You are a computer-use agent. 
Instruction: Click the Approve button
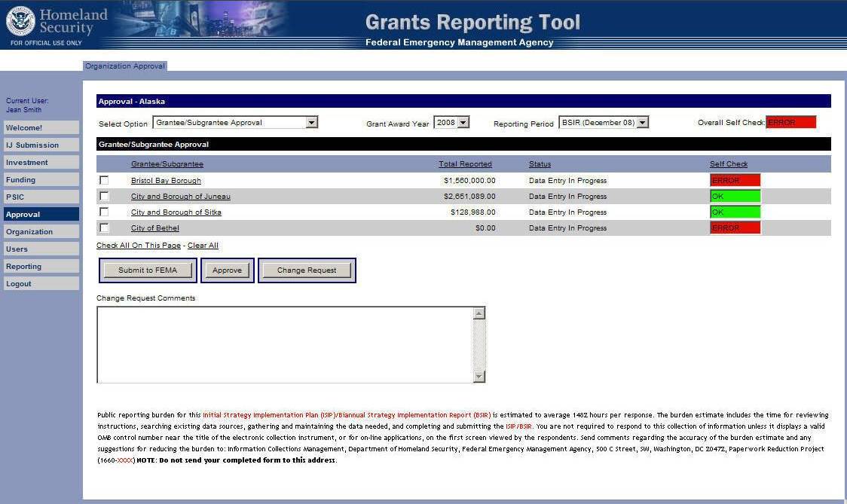(x=227, y=270)
